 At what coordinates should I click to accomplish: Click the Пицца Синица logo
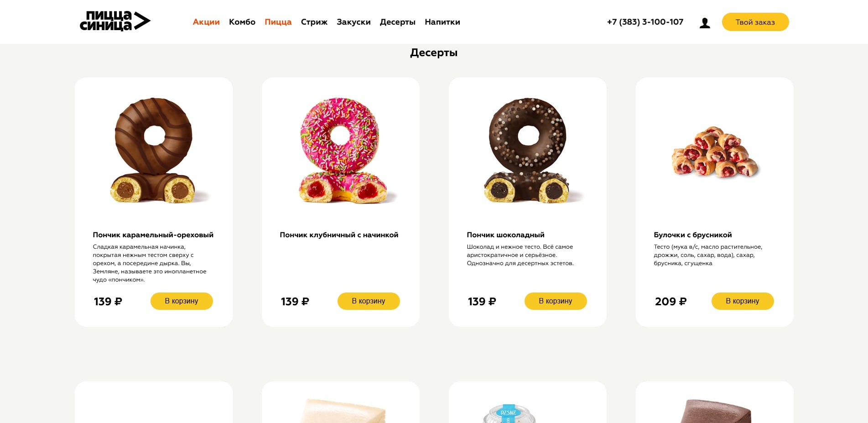115,21
